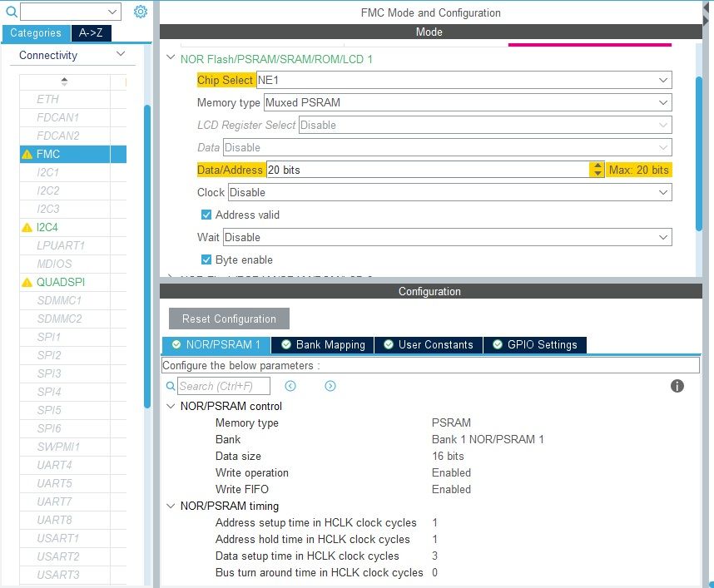Click the Max: 20 bits label
714x588 pixels.
[639, 170]
